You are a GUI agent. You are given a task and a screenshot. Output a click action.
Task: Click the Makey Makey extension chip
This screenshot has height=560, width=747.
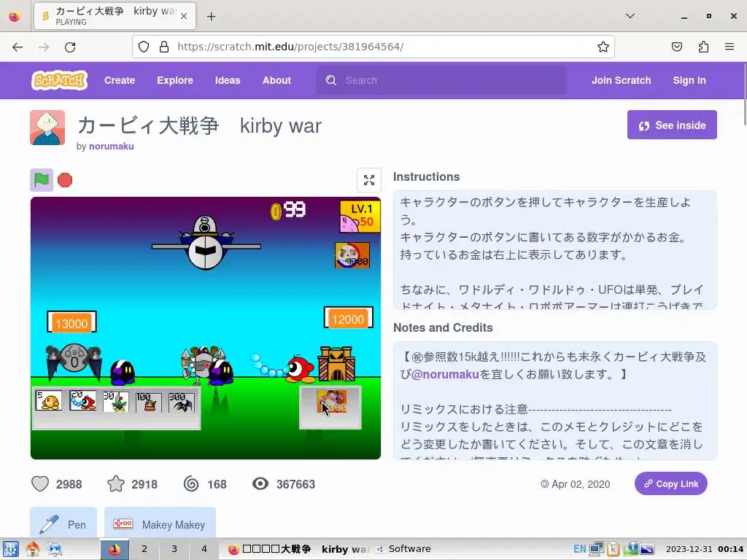[x=160, y=524]
